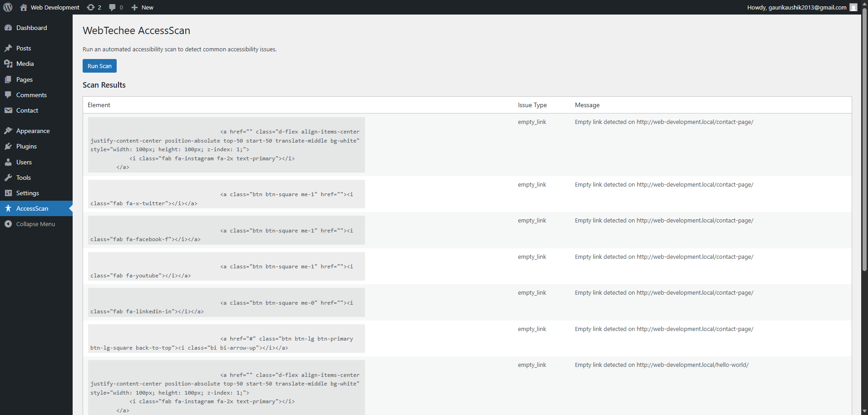
Task: Click the Media icon in sidebar
Action: [8, 64]
